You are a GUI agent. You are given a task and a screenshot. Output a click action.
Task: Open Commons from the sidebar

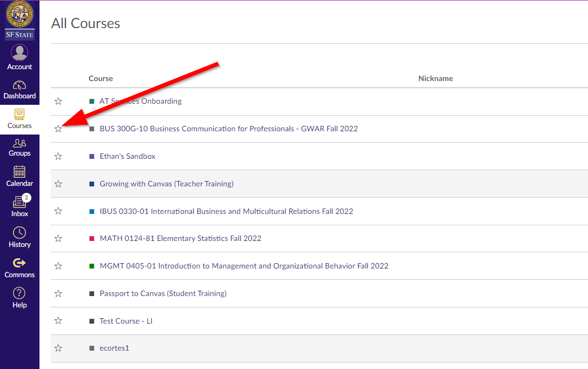click(19, 268)
